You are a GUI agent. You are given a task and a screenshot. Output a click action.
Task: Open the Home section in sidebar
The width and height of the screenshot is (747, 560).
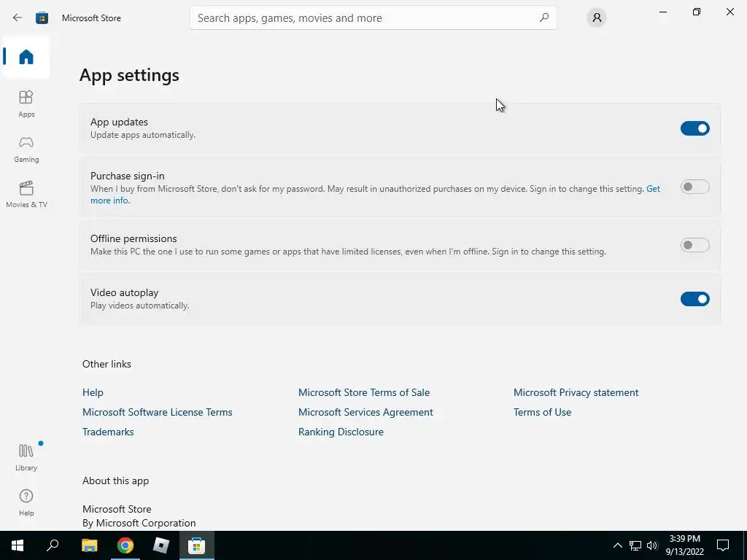26,57
